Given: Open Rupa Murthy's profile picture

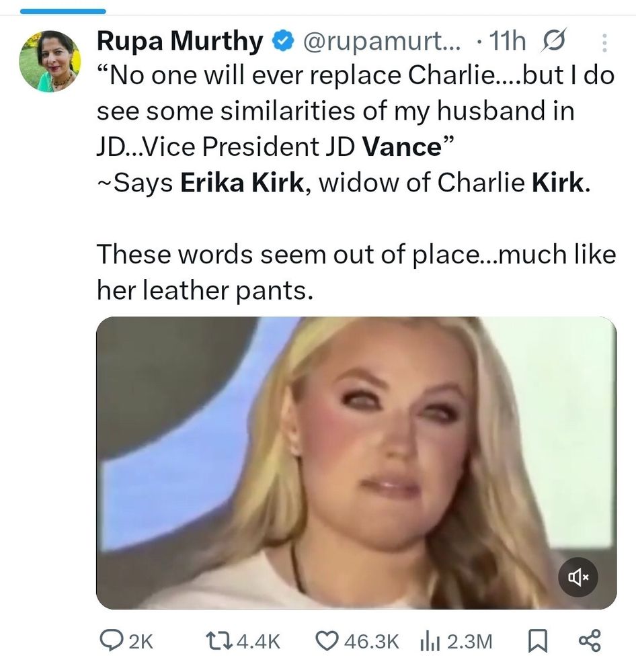Looking at the screenshot, I should [x=50, y=61].
